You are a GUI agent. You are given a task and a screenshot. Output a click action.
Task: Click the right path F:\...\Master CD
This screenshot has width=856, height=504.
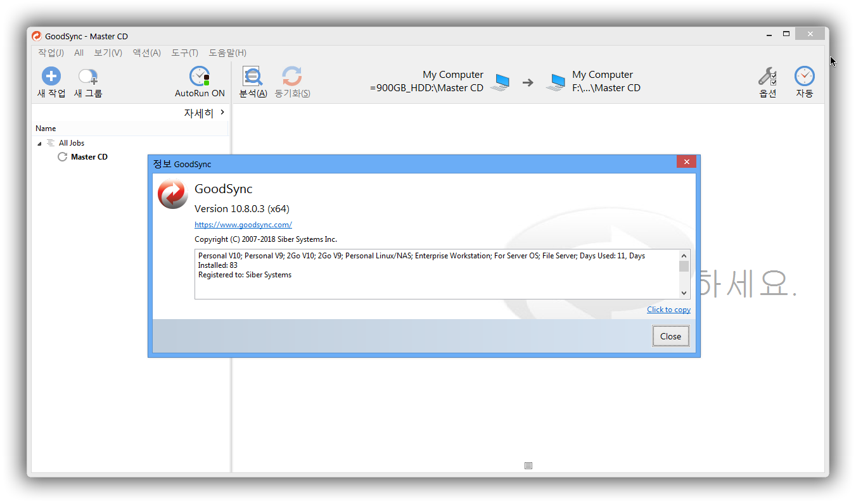tap(606, 88)
